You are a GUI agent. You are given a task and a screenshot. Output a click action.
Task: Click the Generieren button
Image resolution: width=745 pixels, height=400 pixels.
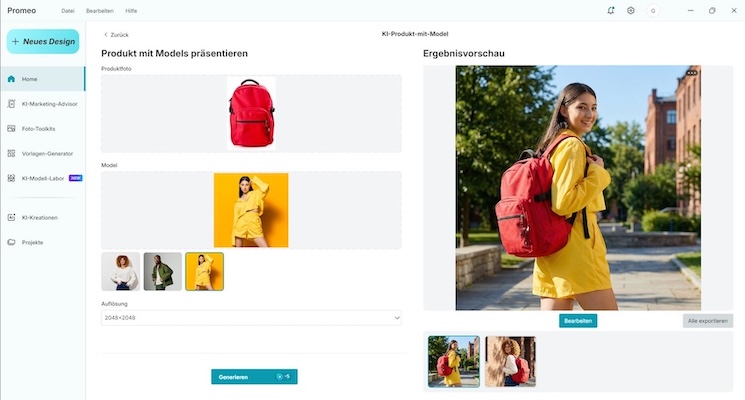tap(254, 377)
